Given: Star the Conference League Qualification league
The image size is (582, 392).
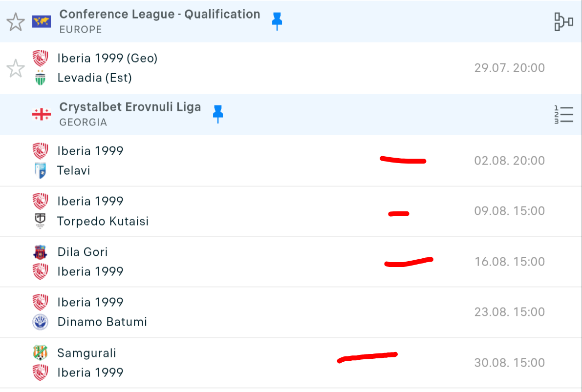Looking at the screenshot, I should [x=16, y=22].
